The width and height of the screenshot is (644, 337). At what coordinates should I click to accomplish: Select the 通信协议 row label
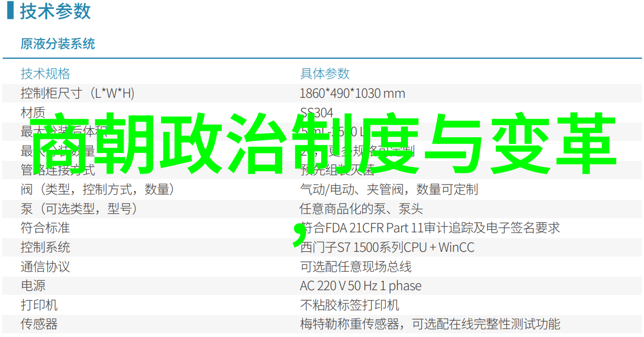click(45, 267)
